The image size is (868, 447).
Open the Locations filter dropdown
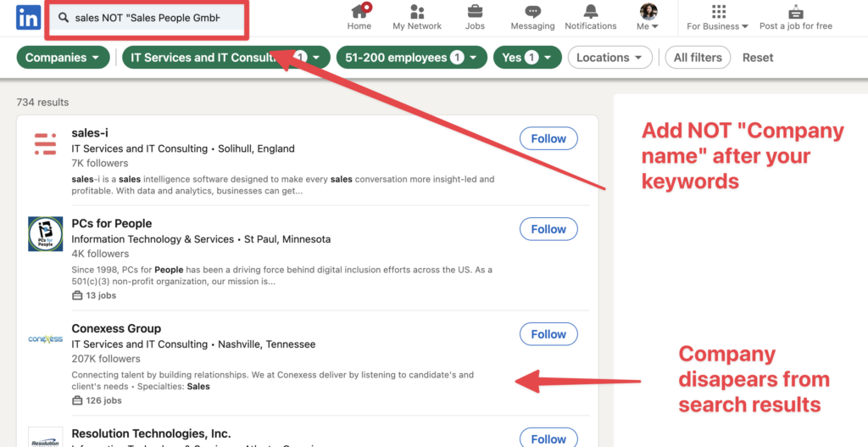610,58
